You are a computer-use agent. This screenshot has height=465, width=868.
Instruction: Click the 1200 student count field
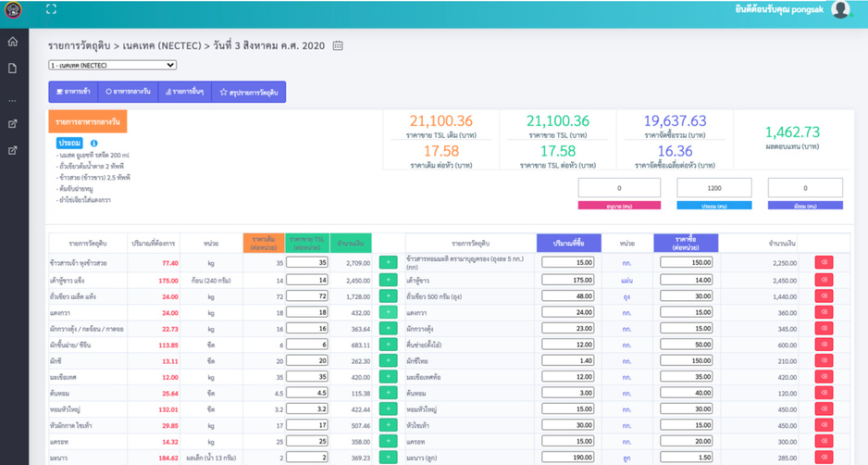click(714, 188)
